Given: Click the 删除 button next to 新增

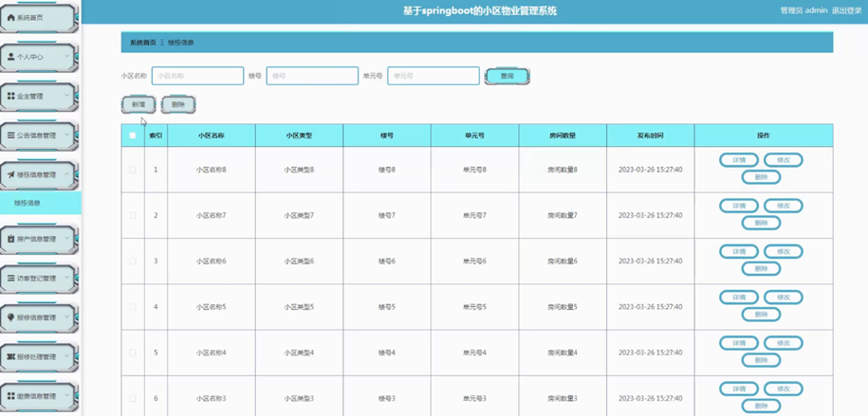Looking at the screenshot, I should coord(178,104).
